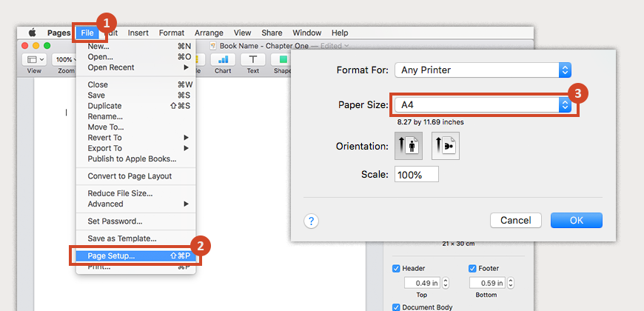Click the header Top margin stepper
Viewport: 644px width, 311px height.
tap(445, 283)
